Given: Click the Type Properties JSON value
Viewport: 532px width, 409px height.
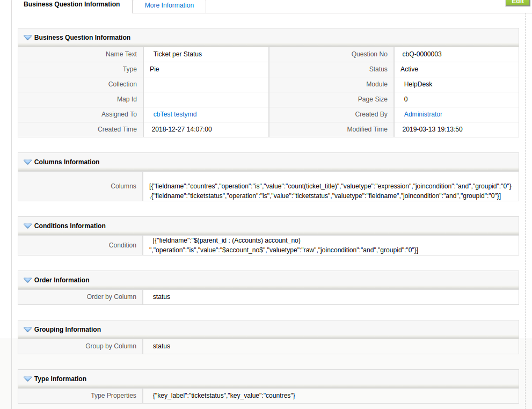Looking at the screenshot, I should tap(224, 396).
